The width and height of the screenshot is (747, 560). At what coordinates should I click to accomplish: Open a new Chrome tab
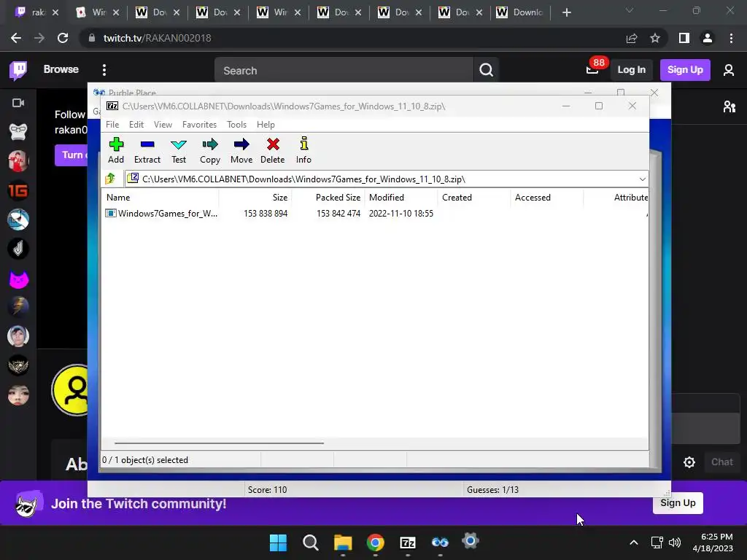click(x=566, y=12)
